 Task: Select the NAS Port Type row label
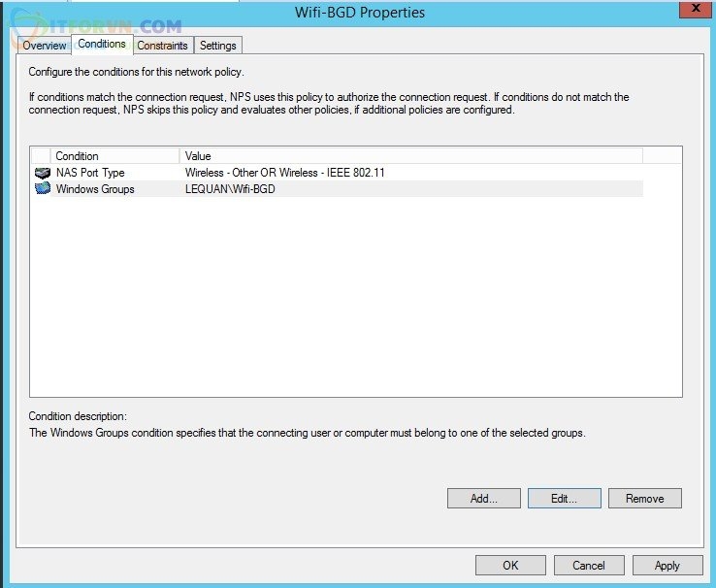click(90, 173)
